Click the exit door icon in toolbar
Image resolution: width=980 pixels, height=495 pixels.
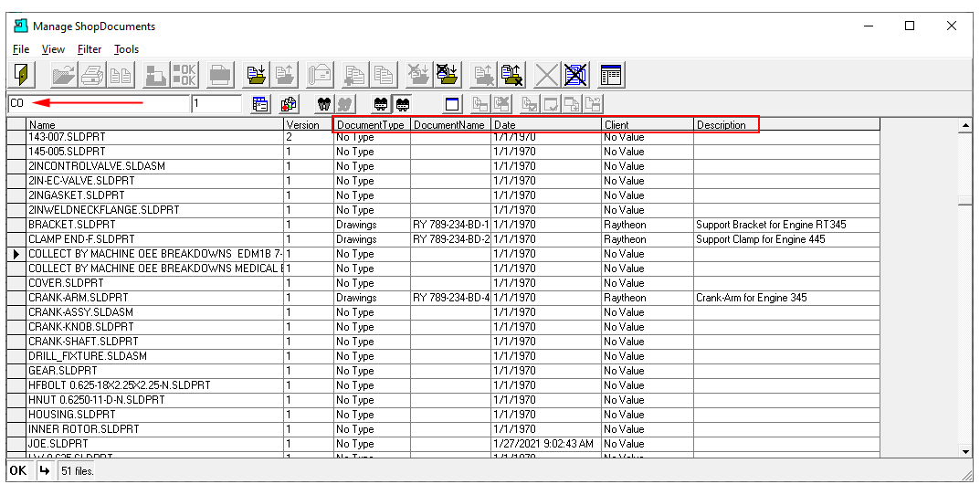coord(23,75)
